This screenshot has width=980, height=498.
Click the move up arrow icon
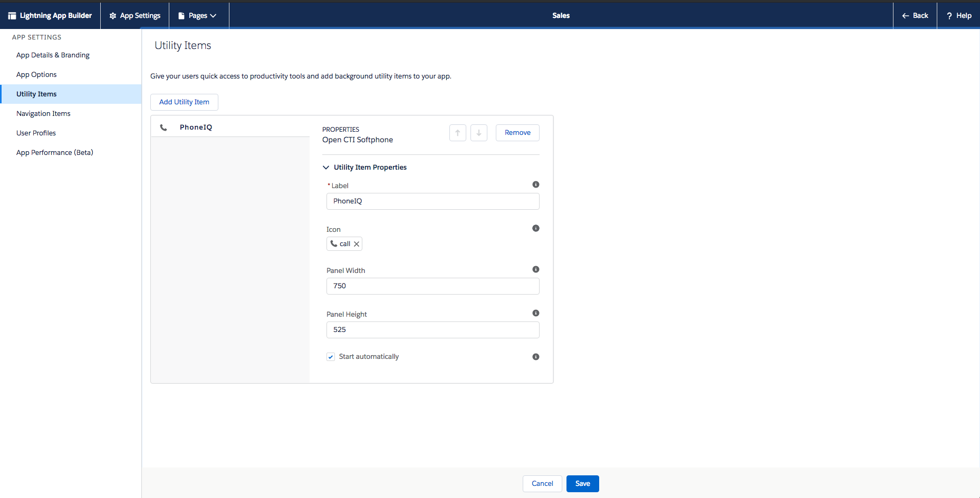coord(457,133)
